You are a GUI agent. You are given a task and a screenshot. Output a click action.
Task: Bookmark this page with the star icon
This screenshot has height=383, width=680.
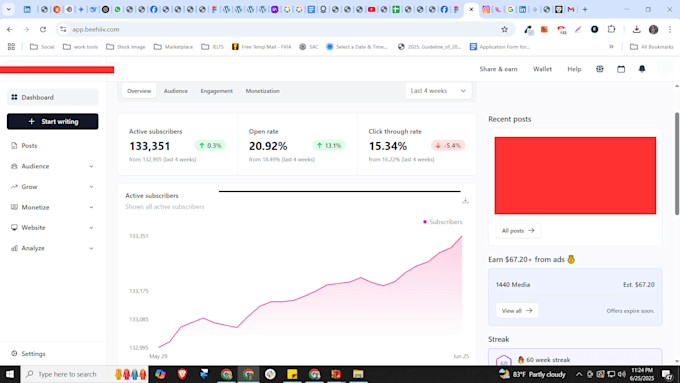tap(504, 29)
